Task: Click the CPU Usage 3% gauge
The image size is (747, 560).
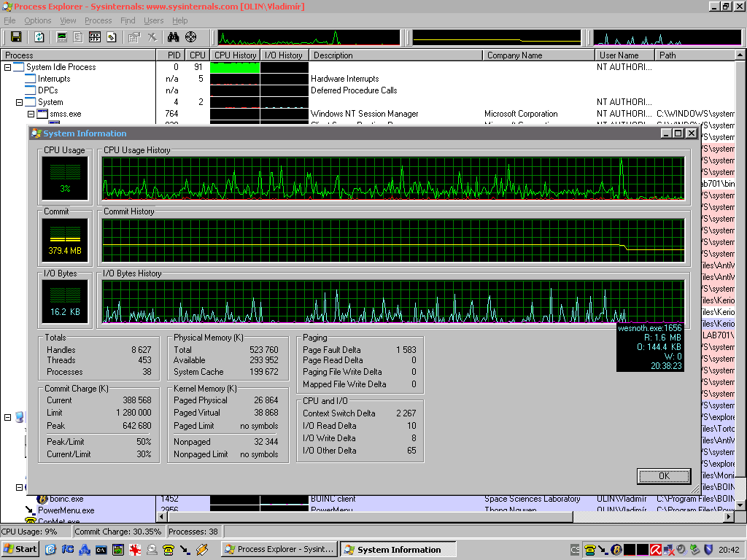Action: click(x=65, y=179)
